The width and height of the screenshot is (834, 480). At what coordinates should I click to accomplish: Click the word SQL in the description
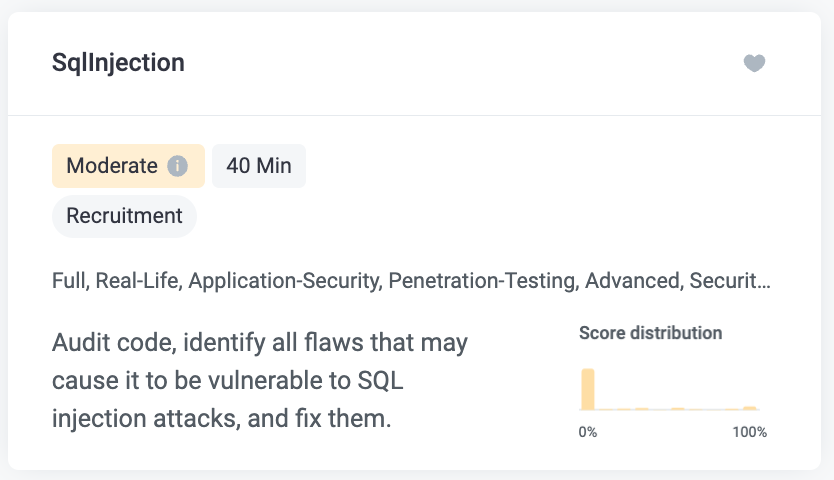click(x=380, y=380)
